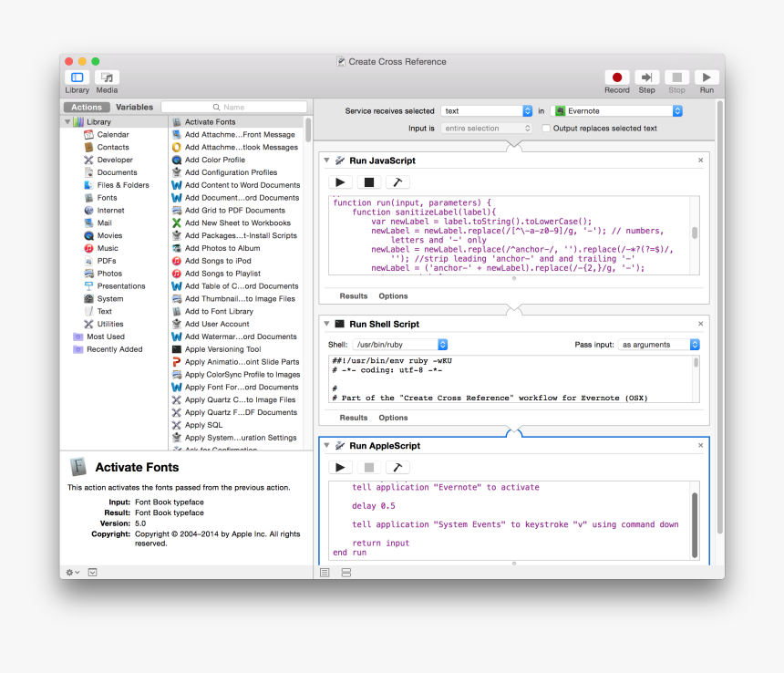Collapse the Run Shell Script action
The image size is (784, 673).
click(326, 324)
